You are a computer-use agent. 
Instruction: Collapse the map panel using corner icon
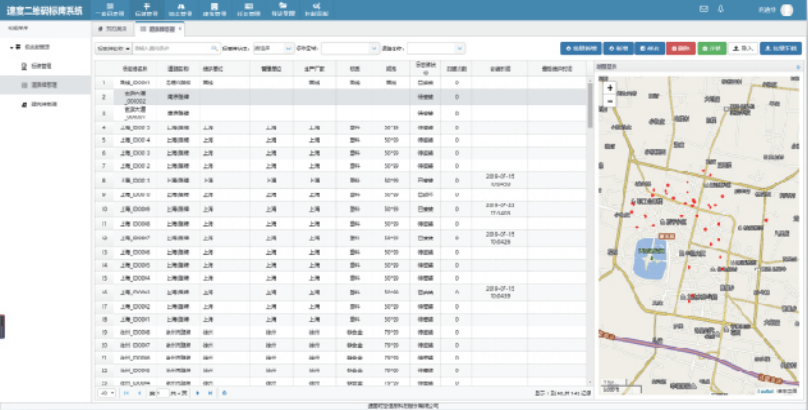799,67
